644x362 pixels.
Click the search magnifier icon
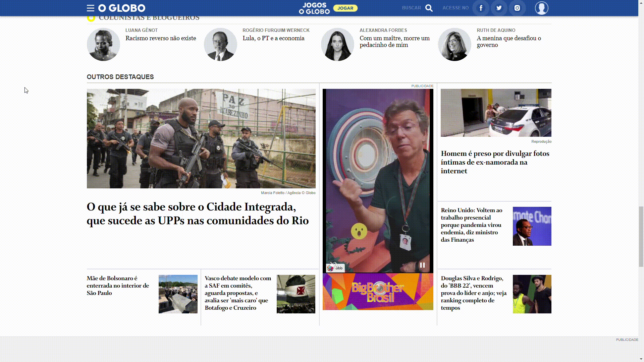point(429,8)
